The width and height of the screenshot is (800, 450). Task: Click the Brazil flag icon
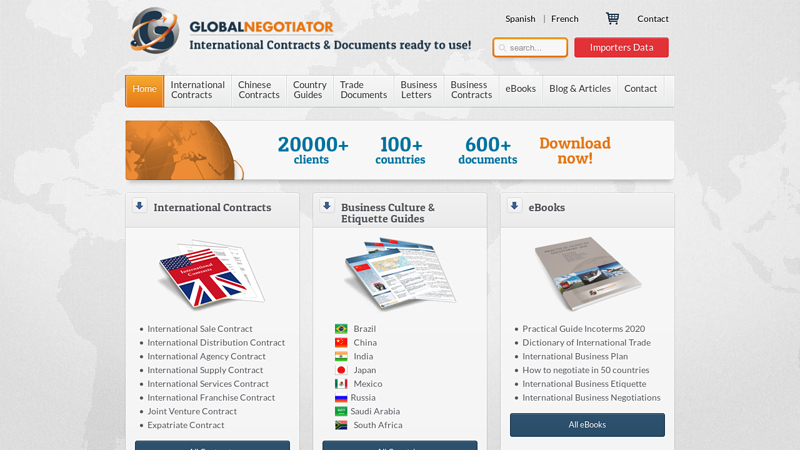(341, 329)
